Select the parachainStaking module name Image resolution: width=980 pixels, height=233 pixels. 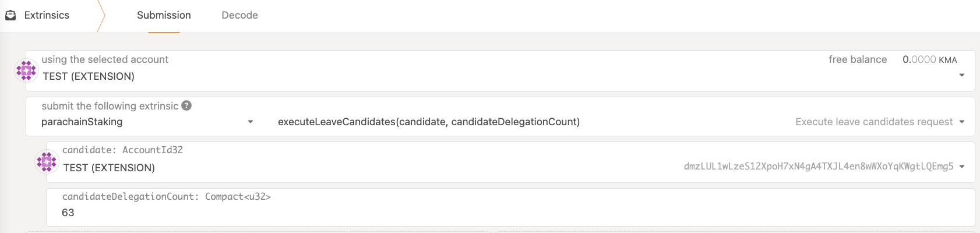tap(82, 122)
